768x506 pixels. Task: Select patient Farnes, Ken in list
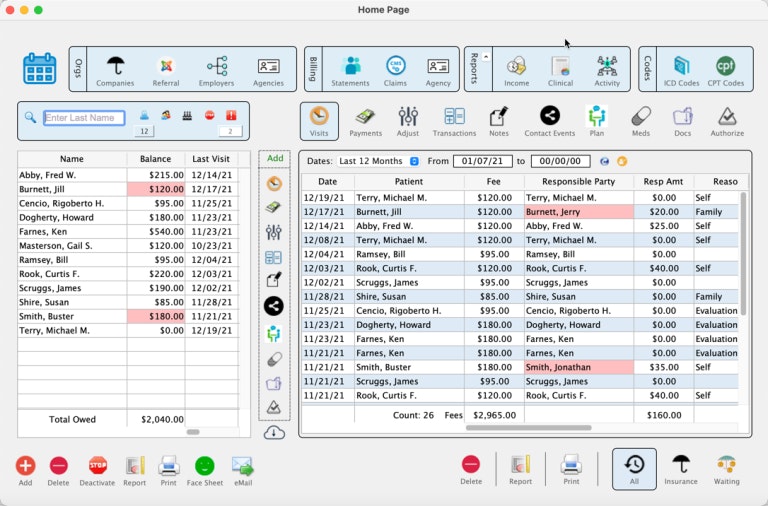(x=128, y=232)
